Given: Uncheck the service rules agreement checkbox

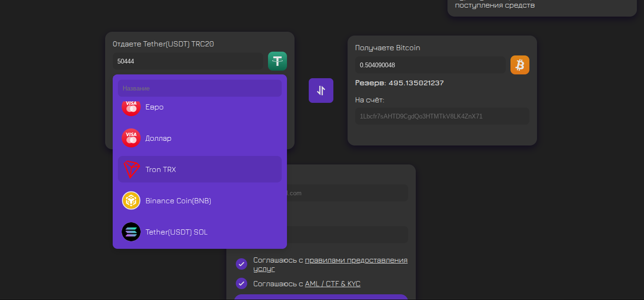Looking at the screenshot, I should [x=241, y=264].
